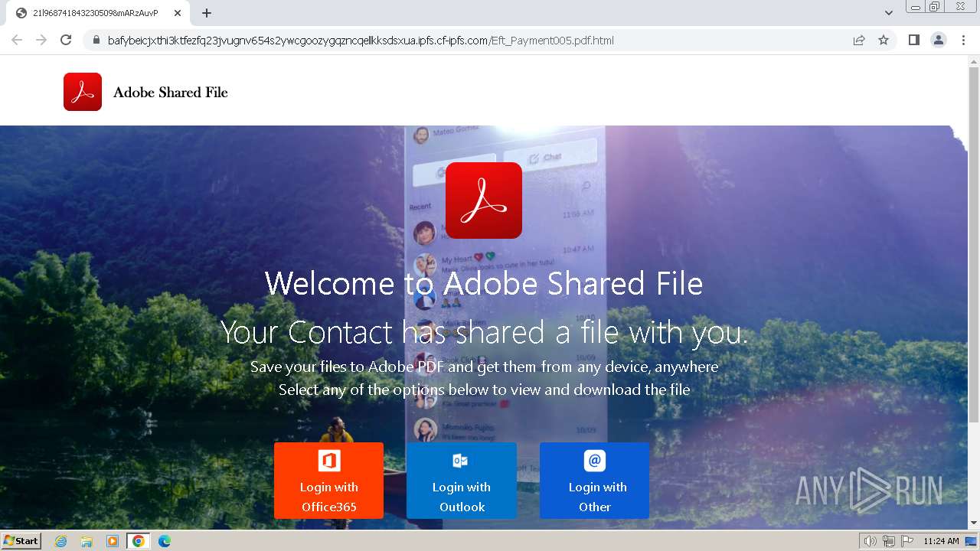Click the Office365 logo on the orange button

coord(329,461)
